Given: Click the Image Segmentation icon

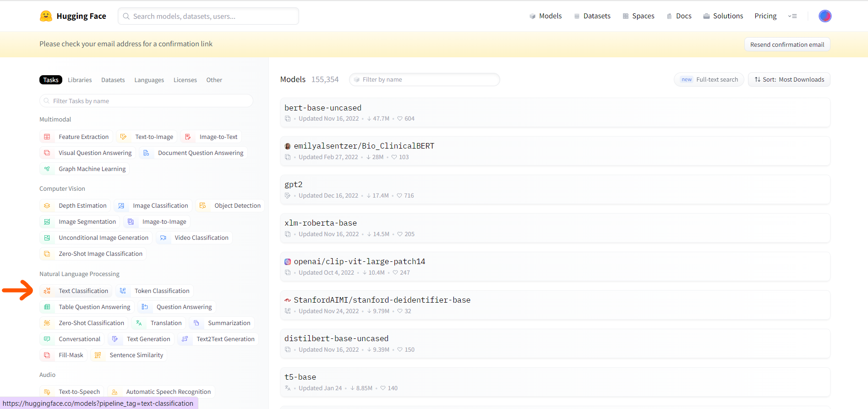Looking at the screenshot, I should coord(47,221).
